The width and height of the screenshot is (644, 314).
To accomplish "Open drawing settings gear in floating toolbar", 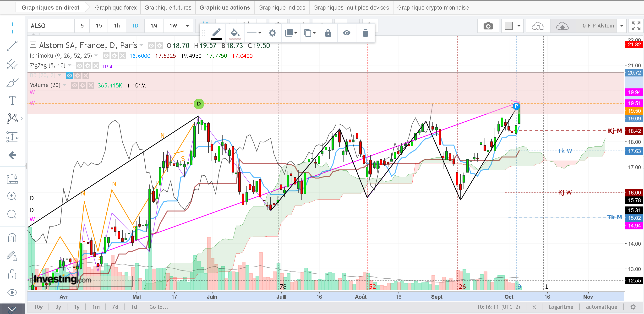I will pyautogui.click(x=272, y=33).
